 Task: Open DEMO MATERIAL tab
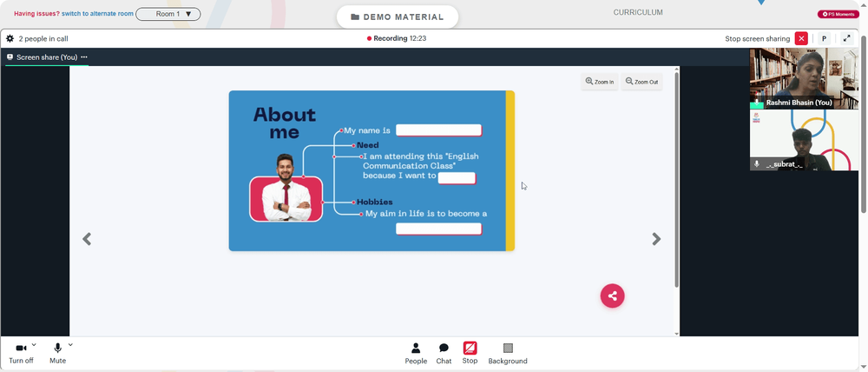coord(398,17)
